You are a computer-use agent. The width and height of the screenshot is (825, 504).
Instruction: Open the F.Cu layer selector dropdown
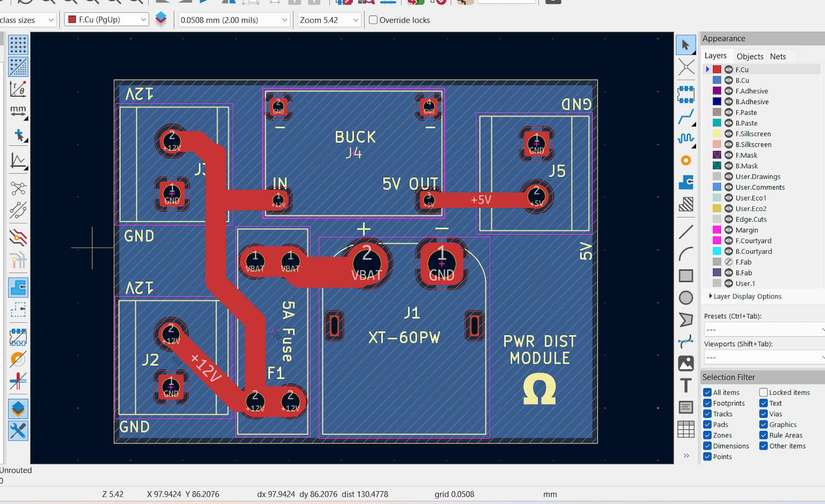click(106, 20)
